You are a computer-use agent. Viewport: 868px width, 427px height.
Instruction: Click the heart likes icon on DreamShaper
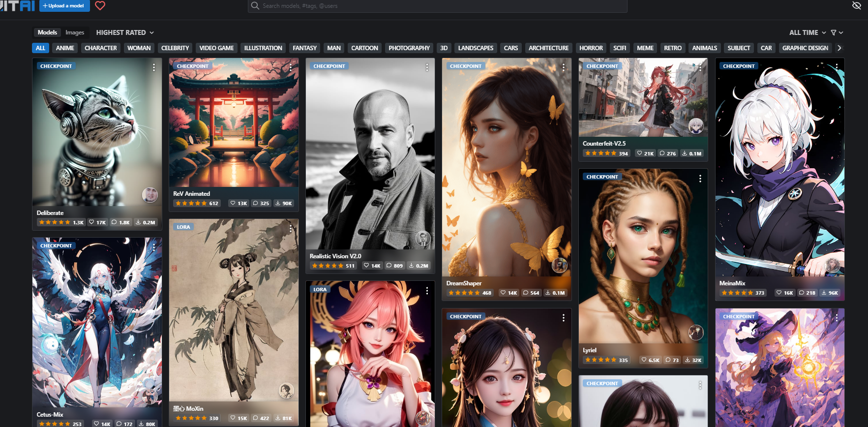503,293
